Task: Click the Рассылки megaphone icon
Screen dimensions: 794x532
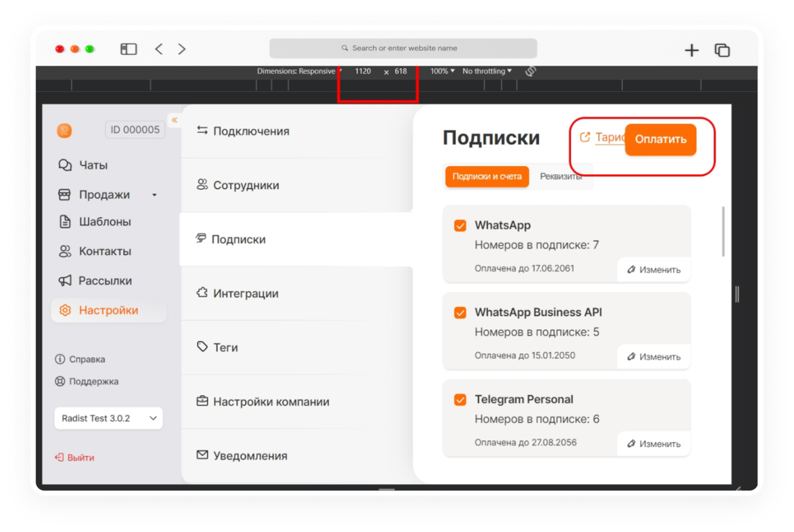Action: click(x=65, y=281)
